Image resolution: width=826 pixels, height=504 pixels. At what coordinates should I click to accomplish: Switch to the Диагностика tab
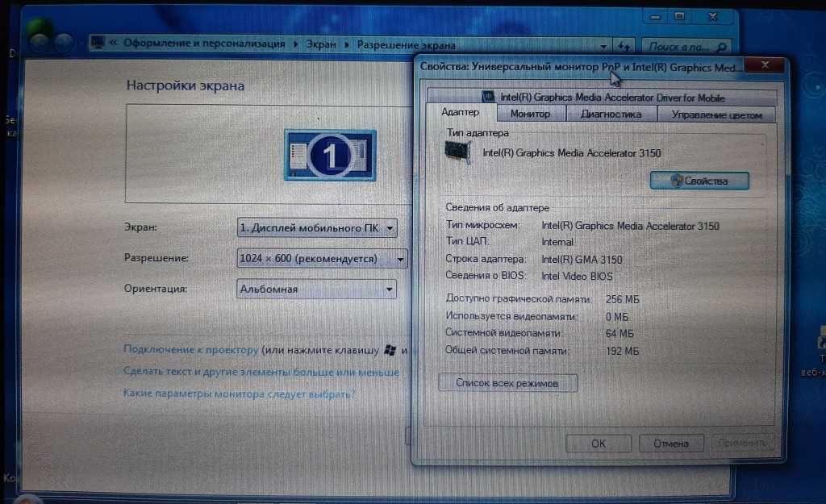[611, 114]
